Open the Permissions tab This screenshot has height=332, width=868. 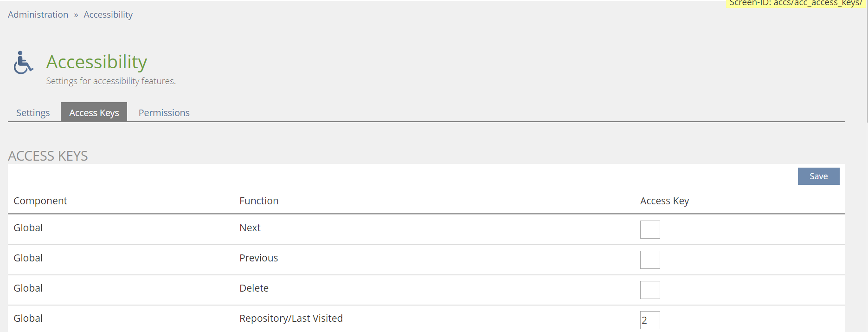coord(164,113)
